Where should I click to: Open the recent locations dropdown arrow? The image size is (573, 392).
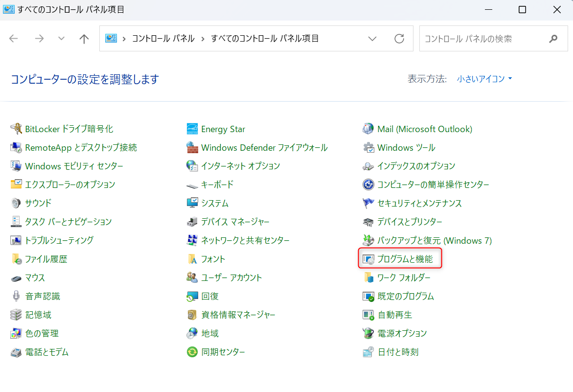pos(61,38)
